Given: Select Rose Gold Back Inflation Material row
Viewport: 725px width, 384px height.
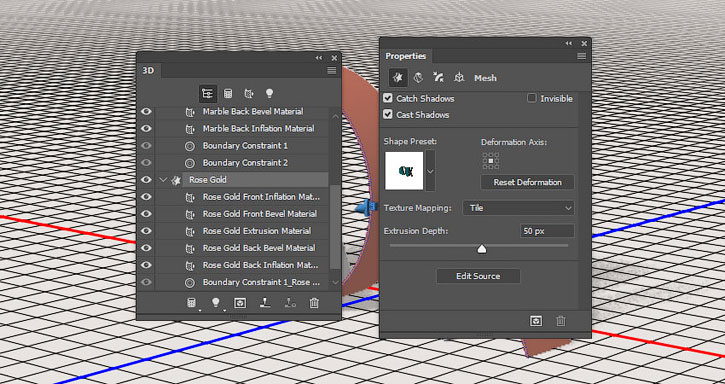Looking at the screenshot, I should pos(260,265).
